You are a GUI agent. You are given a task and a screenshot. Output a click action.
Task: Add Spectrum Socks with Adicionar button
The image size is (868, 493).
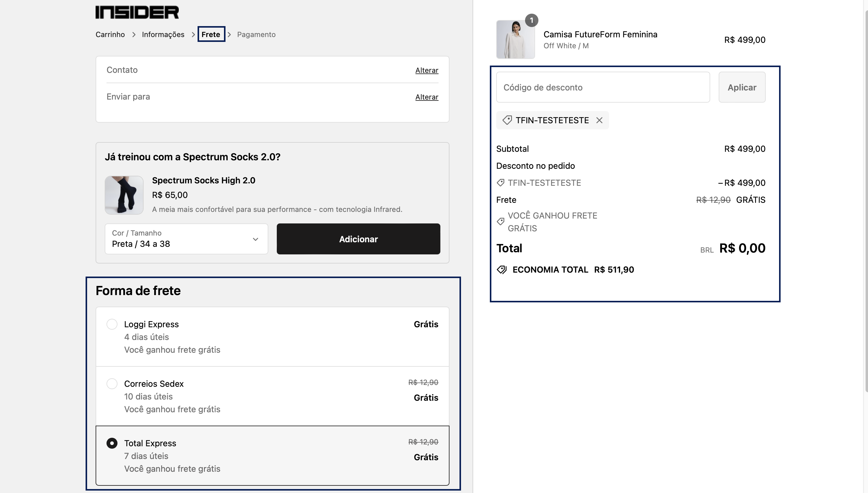pos(358,239)
